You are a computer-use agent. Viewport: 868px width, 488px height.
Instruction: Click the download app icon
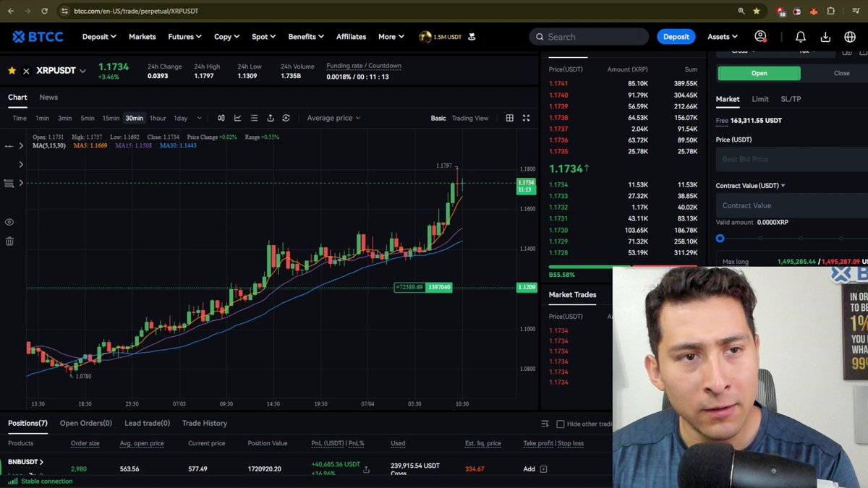(x=825, y=37)
